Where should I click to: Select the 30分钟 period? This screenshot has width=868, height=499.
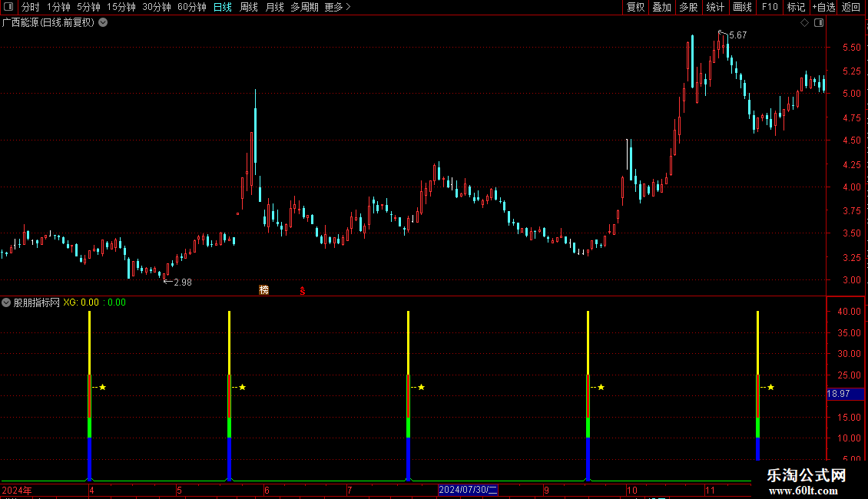[157, 7]
